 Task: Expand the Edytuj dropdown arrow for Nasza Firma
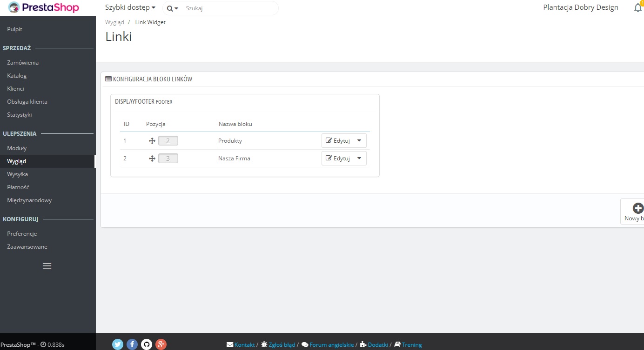click(x=359, y=158)
